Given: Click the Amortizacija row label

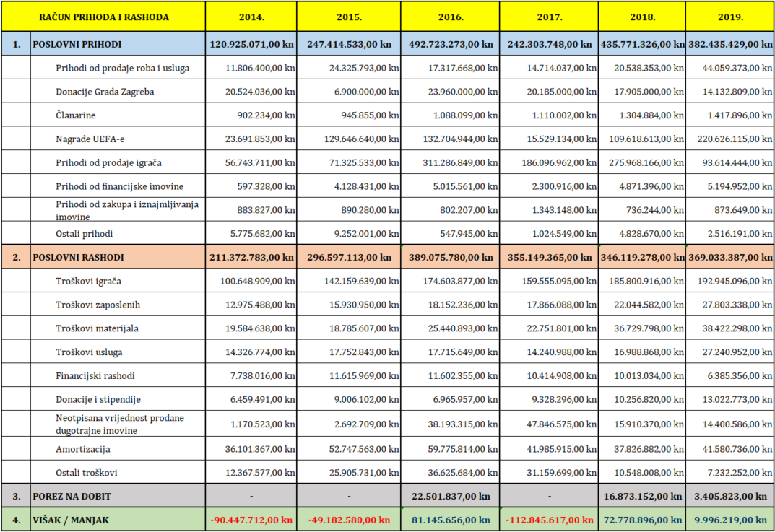Looking at the screenshot, I should [x=83, y=450].
